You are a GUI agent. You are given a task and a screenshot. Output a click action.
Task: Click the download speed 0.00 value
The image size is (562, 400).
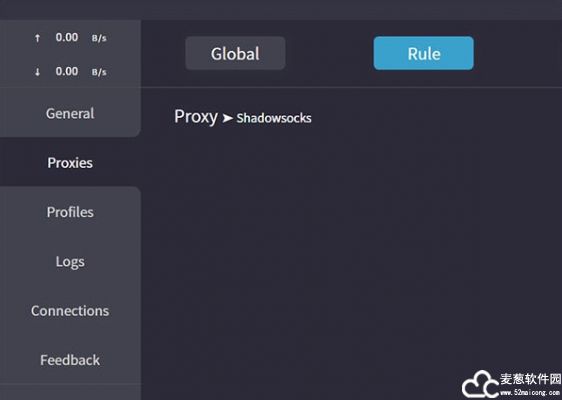pos(67,71)
